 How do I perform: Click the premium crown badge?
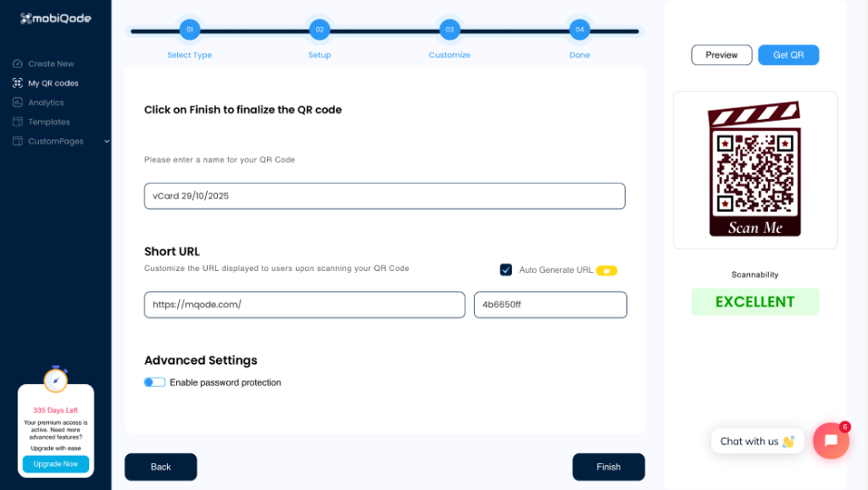point(606,271)
